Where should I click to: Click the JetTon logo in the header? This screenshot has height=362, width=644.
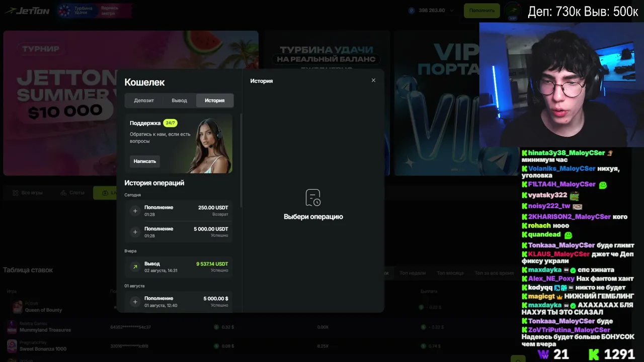pyautogui.click(x=27, y=11)
